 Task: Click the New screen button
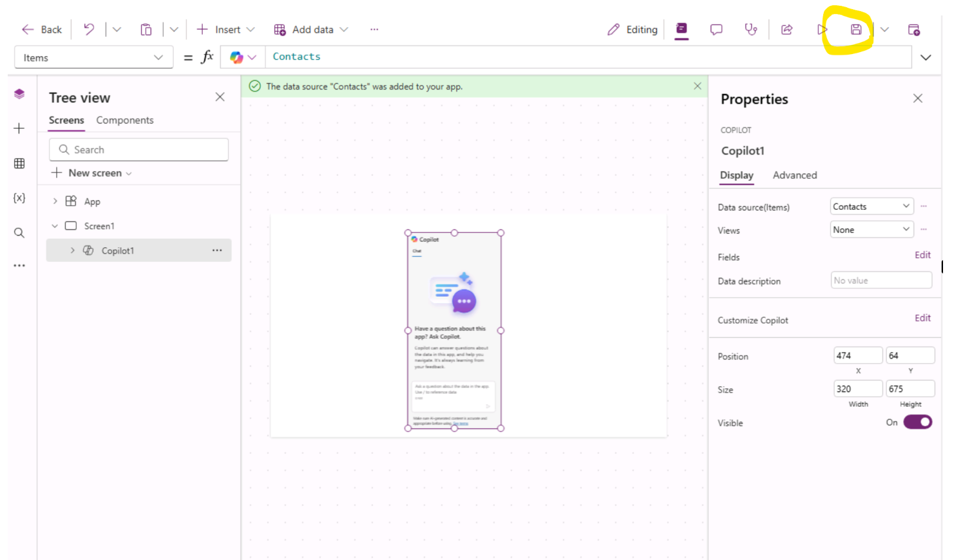94,173
